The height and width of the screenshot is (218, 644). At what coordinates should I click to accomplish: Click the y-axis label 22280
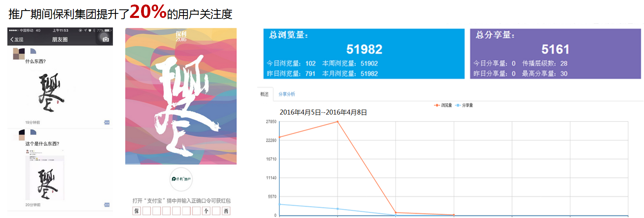271,141
